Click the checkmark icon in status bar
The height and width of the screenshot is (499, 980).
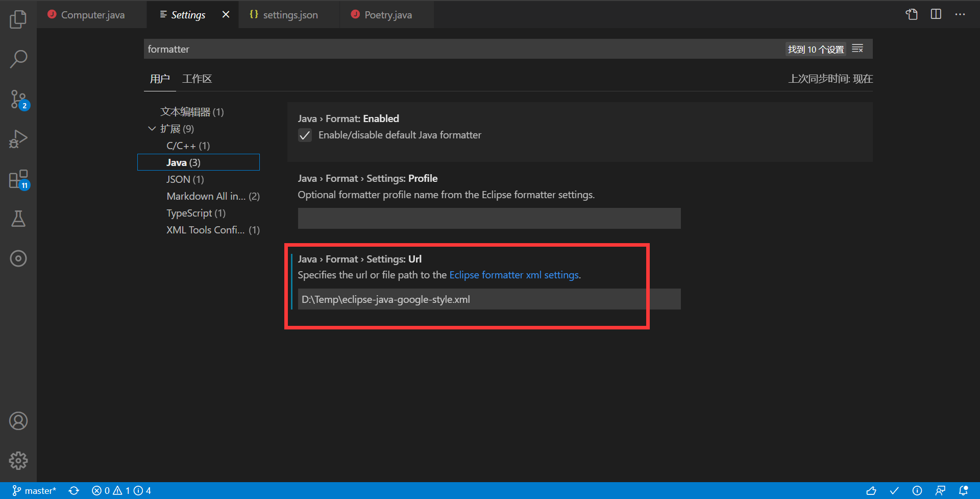click(x=894, y=491)
